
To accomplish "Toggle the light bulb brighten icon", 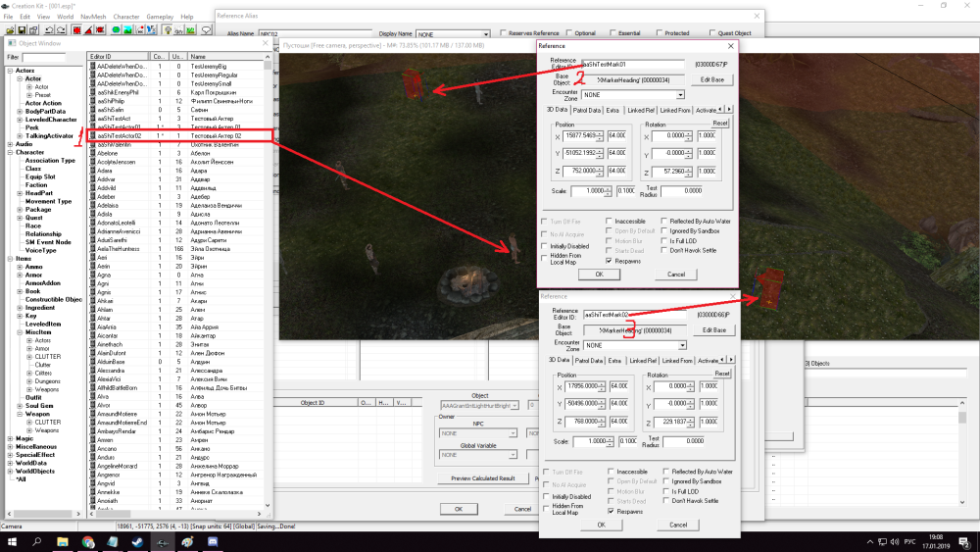I will [168, 30].
